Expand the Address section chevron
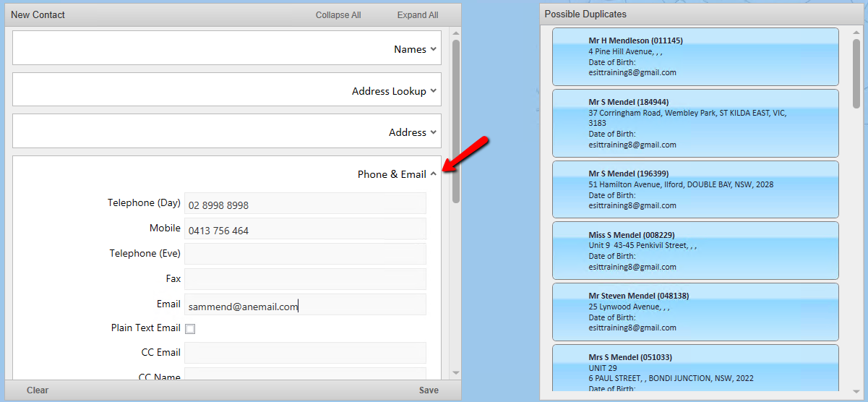Viewport: 868px width, 402px height. point(433,132)
